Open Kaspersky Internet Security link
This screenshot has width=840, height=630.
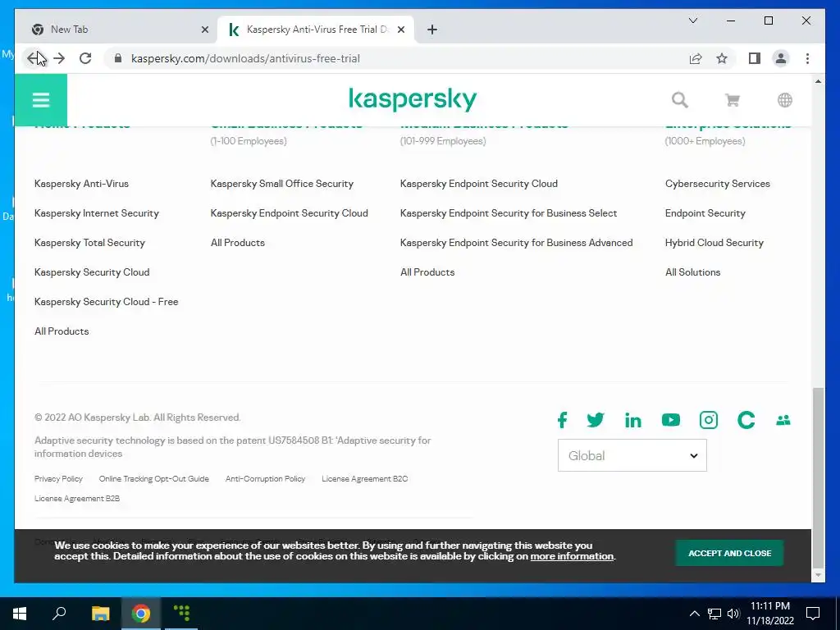(x=97, y=213)
